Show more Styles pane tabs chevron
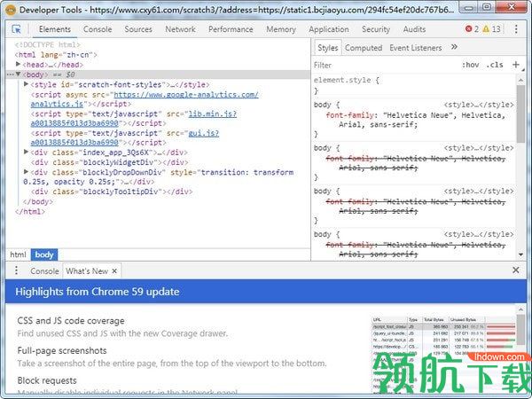Screen dimensions: 532x399 (x=454, y=47)
